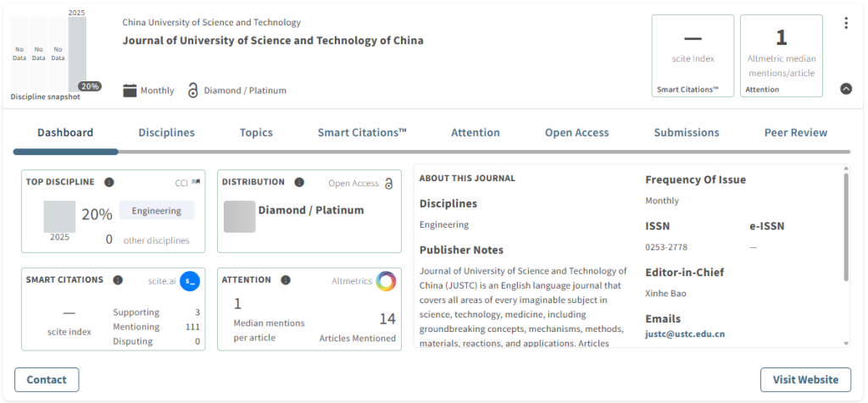Screen dimensions: 868x403
Task: Click the Open Access lock icon in Distribution
Action: (x=388, y=184)
